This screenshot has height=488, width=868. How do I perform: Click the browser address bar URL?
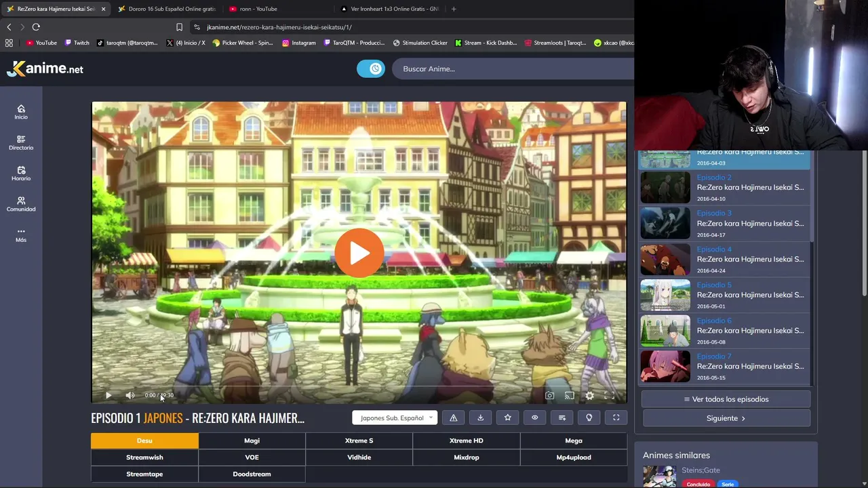279,27
